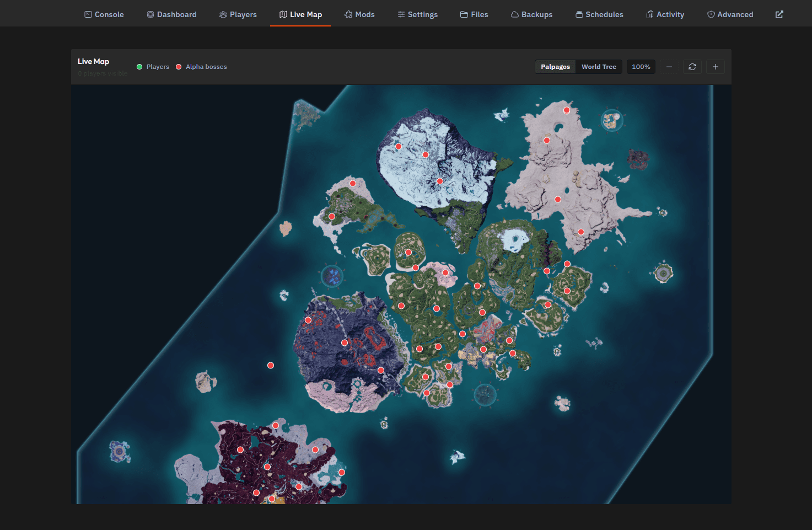812x530 pixels.
Task: Open the Console tab
Action: (104, 14)
